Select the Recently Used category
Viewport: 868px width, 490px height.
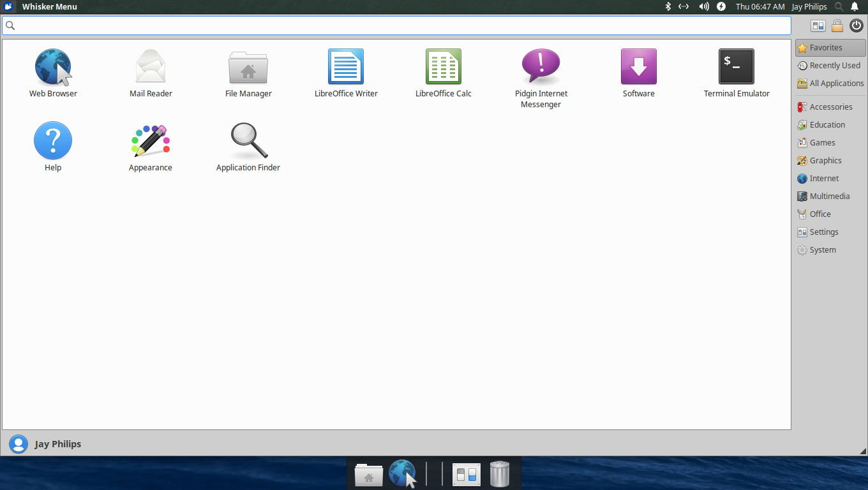tap(830, 66)
